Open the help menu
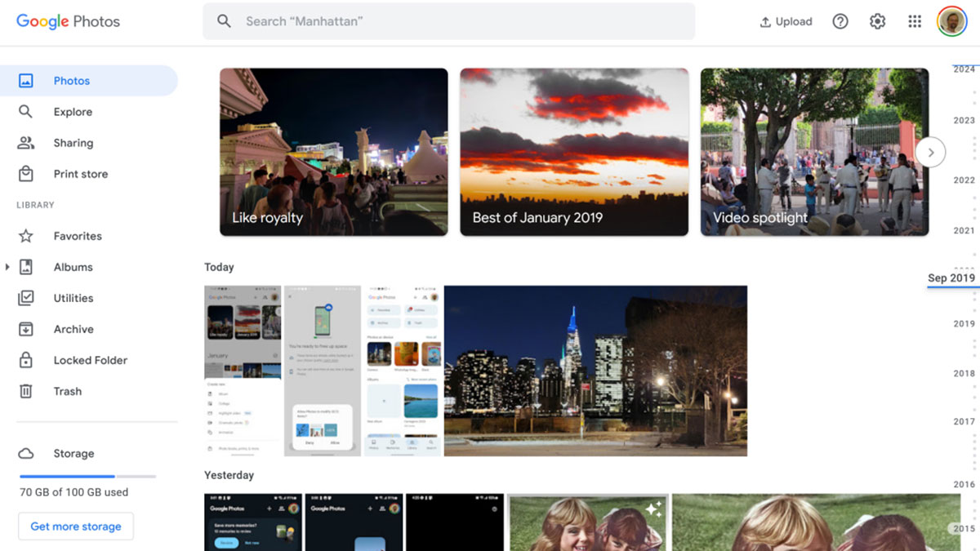 pos(840,21)
